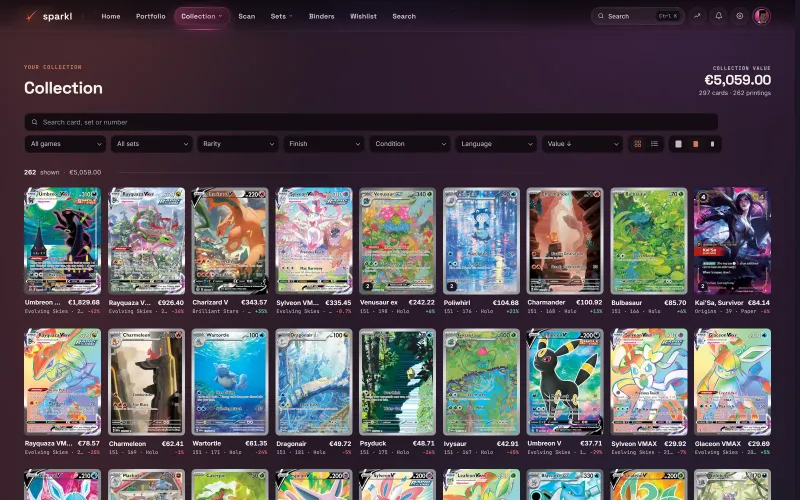Switch to grid view layout
This screenshot has height=500, width=800.
(637, 144)
